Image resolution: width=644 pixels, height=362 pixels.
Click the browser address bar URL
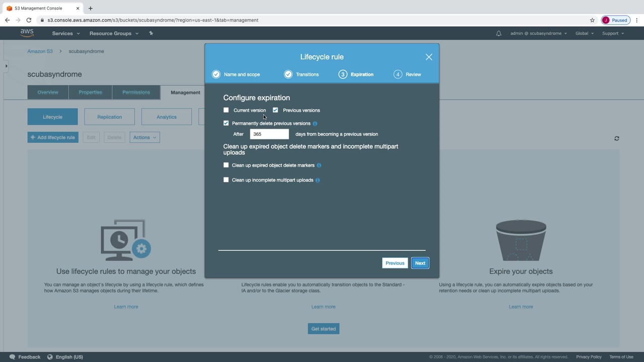click(153, 20)
